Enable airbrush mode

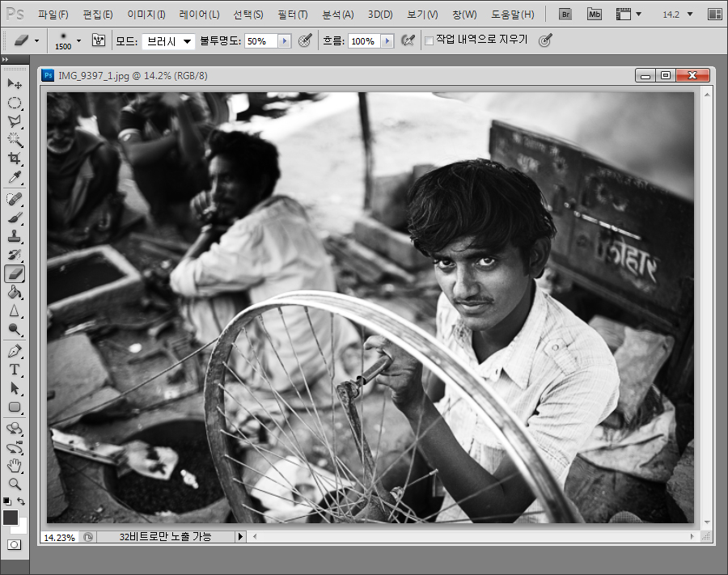coord(408,40)
